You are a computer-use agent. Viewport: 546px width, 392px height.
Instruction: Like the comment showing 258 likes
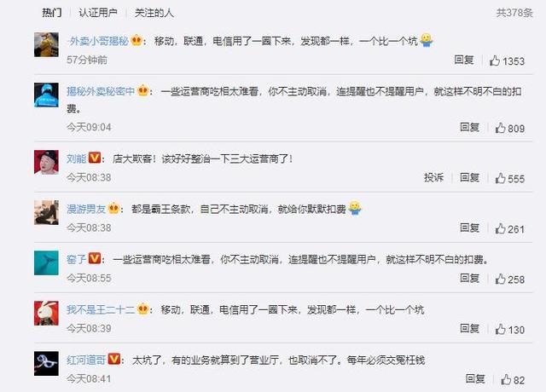click(x=501, y=279)
